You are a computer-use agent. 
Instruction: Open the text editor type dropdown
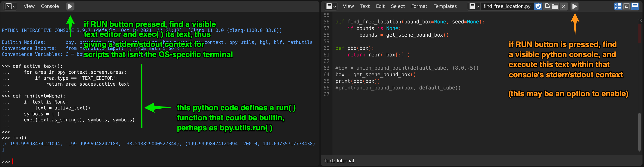click(331, 6)
